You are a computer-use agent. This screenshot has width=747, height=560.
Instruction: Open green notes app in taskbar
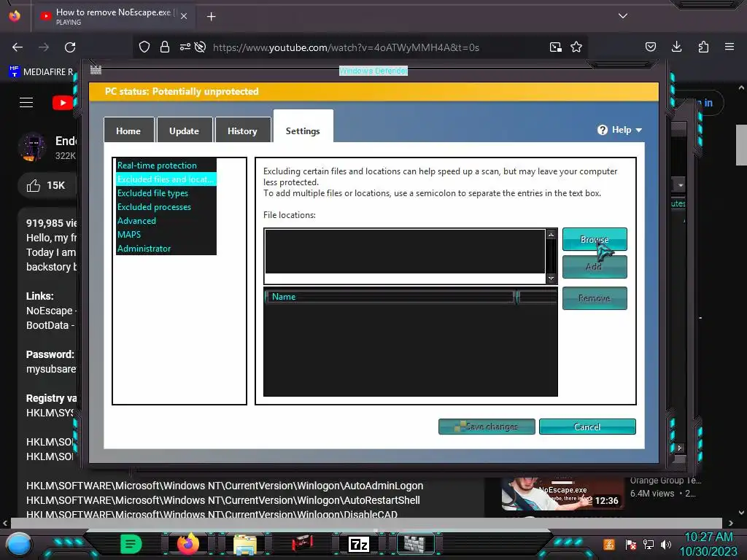tap(131, 544)
